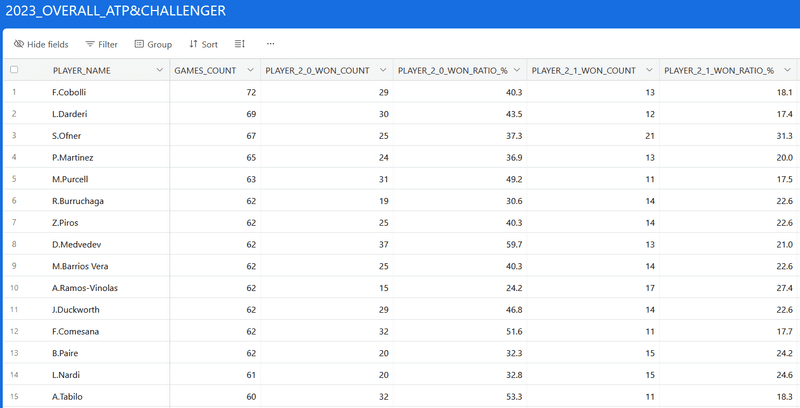Expand the GAMES_COUNT column dropdown

pyautogui.click(x=251, y=70)
